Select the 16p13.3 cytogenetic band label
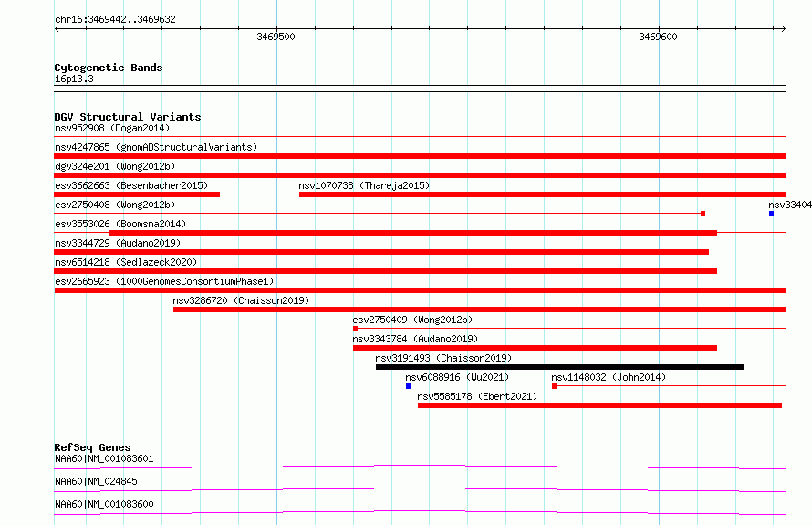The image size is (812, 525). click(x=74, y=79)
